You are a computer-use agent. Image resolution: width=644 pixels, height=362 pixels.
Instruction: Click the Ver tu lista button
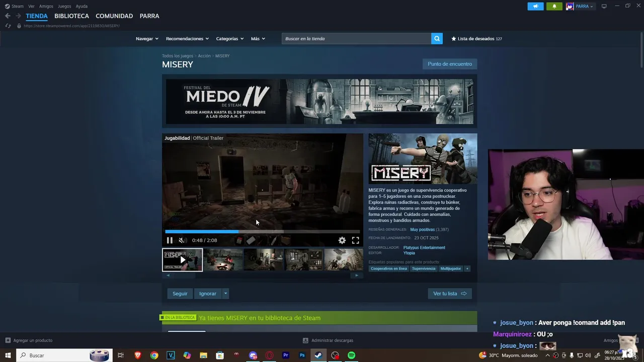(450, 294)
